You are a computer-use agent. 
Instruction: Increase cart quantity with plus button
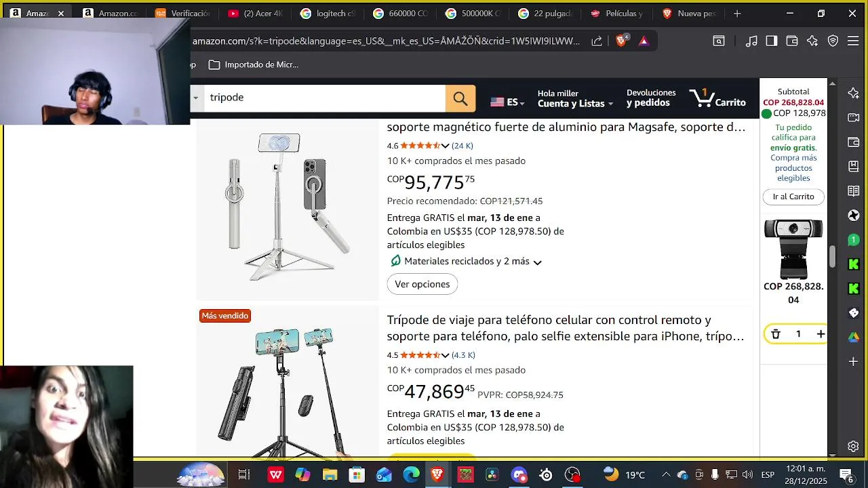coord(821,334)
